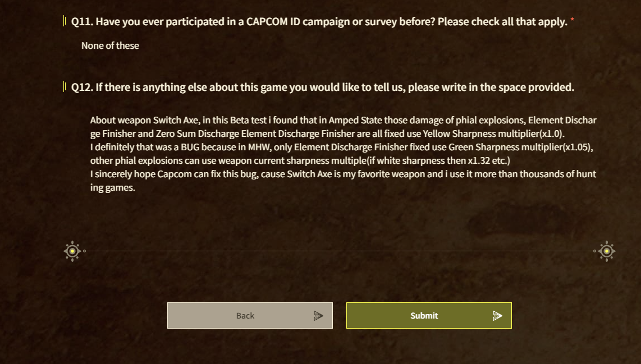Click the "None of these" answer
The height and width of the screenshot is (364, 641).
click(110, 45)
